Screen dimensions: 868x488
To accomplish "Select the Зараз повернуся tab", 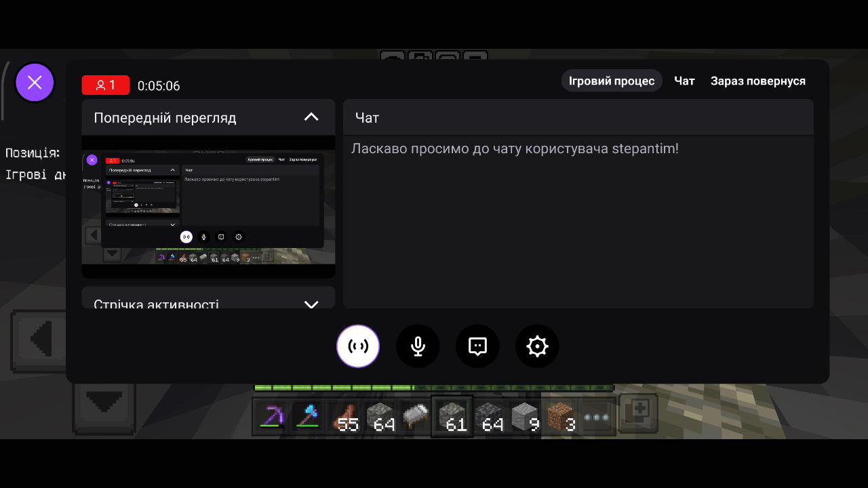I will click(757, 81).
